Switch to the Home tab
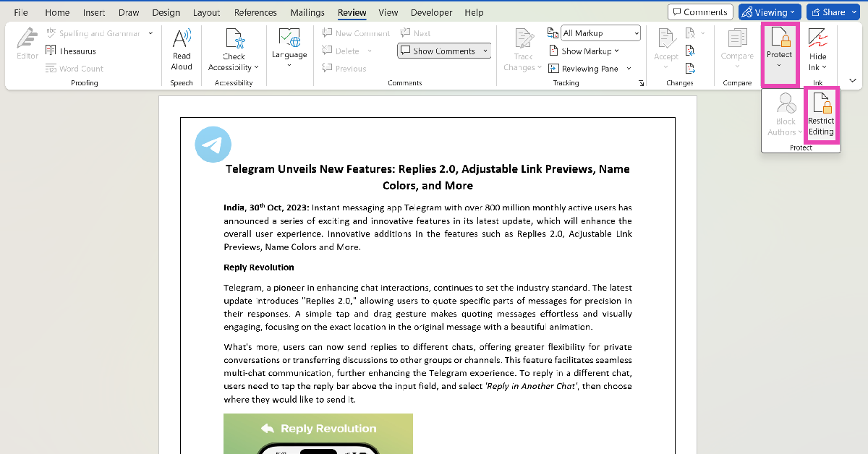 [x=58, y=12]
